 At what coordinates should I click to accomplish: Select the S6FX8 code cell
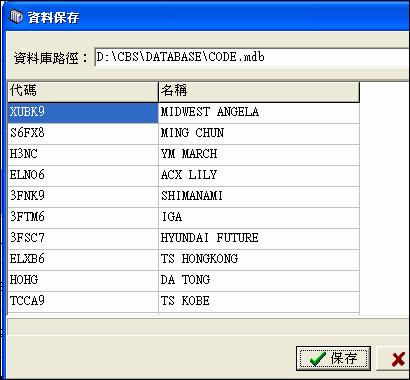(x=83, y=134)
